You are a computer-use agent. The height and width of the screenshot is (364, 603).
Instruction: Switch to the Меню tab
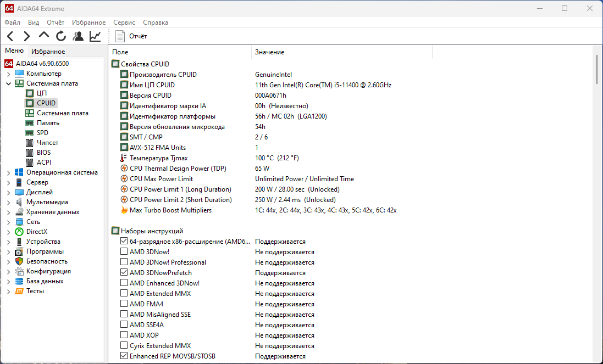click(14, 51)
